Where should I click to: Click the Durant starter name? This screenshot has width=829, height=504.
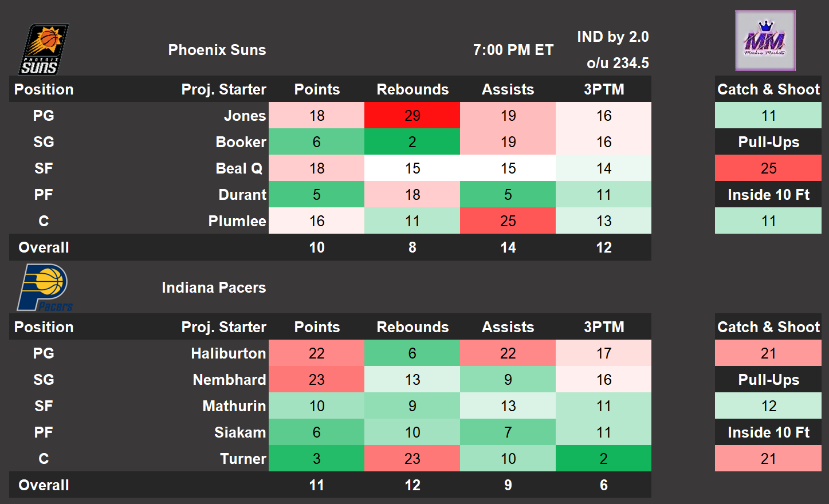pos(242,195)
